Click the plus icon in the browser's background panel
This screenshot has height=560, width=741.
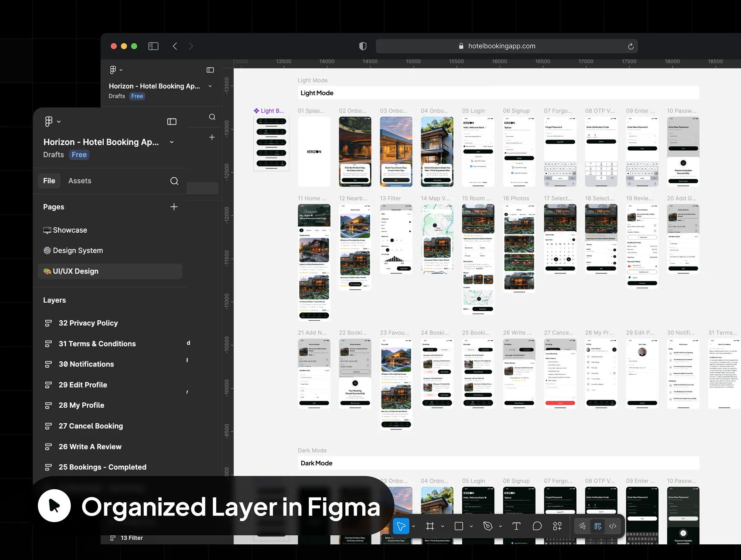tap(212, 137)
